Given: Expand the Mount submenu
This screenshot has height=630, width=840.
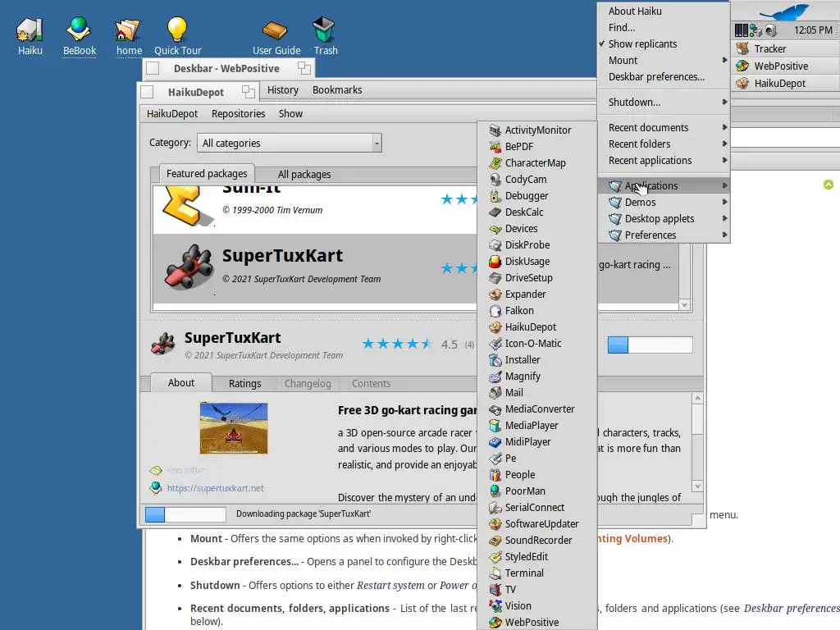Looking at the screenshot, I should [664, 61].
